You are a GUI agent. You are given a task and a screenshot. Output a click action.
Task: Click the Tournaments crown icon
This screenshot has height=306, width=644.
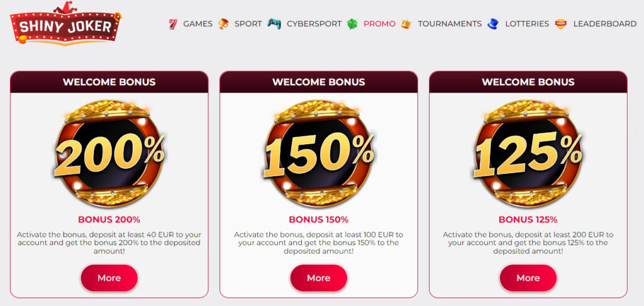406,24
